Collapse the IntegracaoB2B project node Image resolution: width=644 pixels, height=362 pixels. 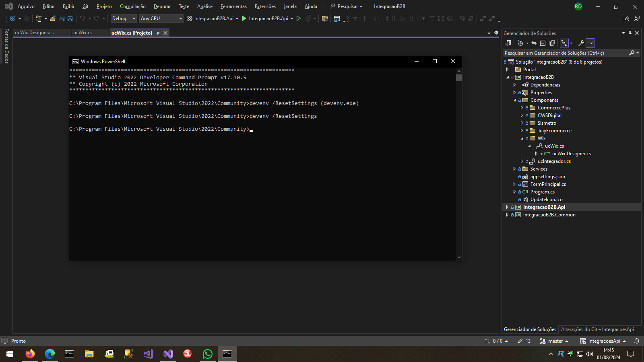[x=508, y=77]
